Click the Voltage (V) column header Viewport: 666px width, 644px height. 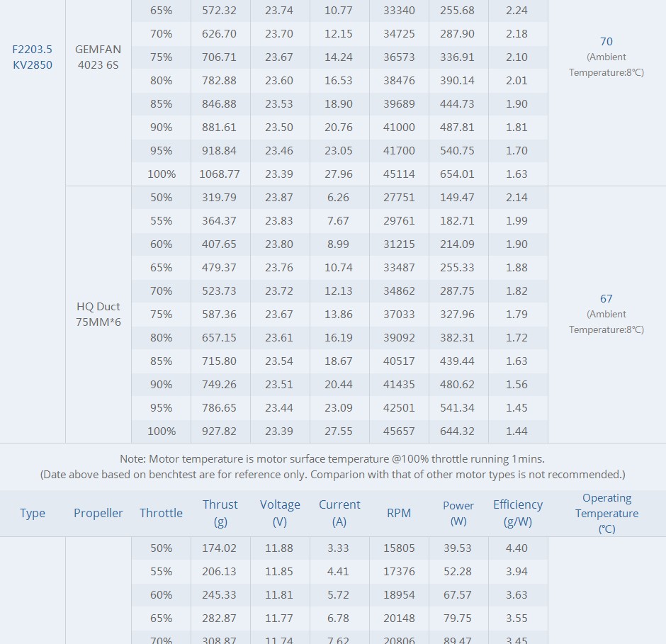pos(280,513)
